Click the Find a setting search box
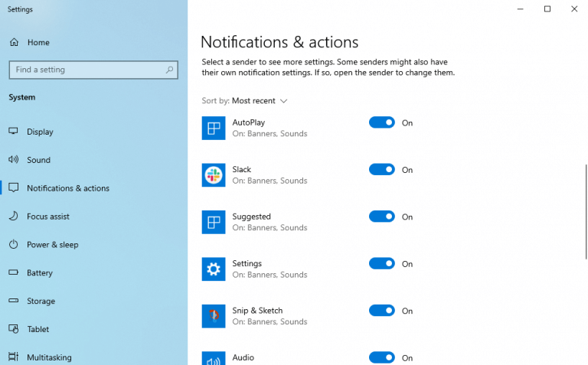588x365 pixels. [93, 70]
